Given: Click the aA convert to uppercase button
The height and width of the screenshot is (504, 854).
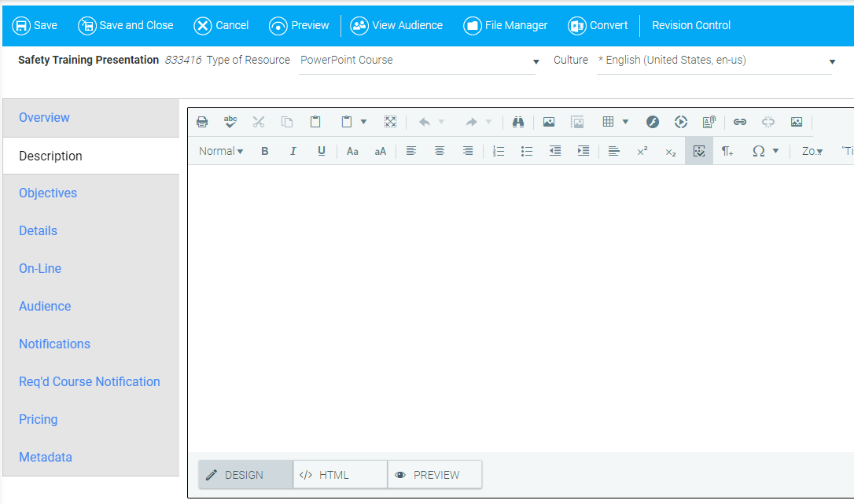Looking at the screenshot, I should click(380, 151).
